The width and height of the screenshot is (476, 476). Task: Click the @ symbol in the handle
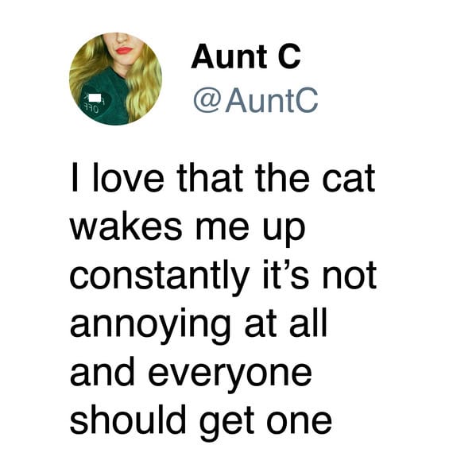point(207,101)
